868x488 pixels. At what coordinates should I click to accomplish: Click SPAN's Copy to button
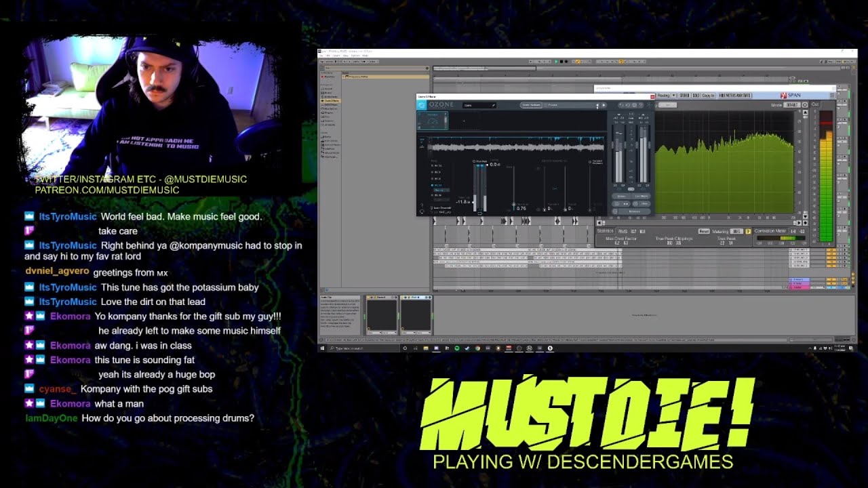coord(709,96)
